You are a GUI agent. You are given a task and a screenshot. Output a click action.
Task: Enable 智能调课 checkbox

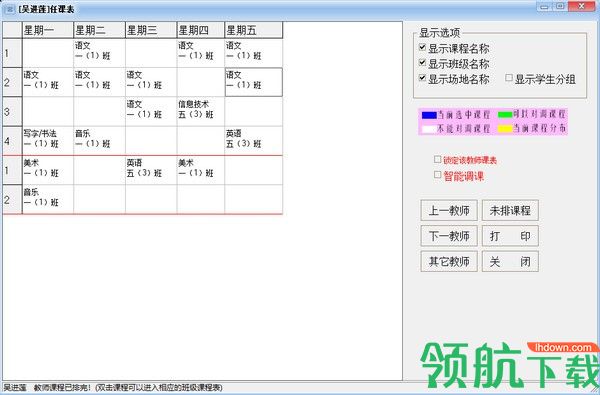(x=437, y=175)
